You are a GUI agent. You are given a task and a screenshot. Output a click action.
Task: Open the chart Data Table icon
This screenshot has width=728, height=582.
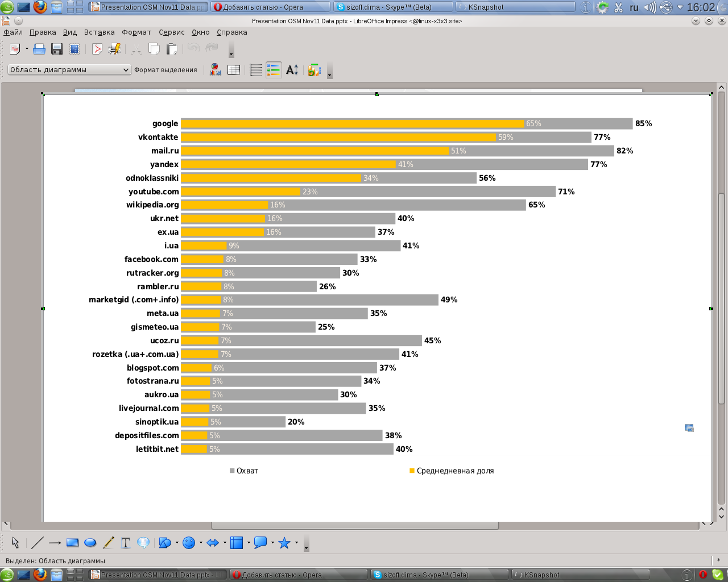pos(234,70)
